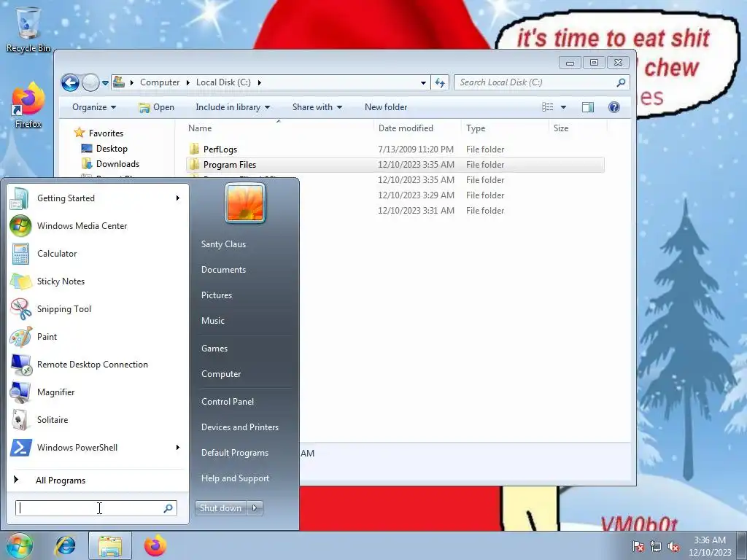Open the Santy Claus user folder
The width and height of the screenshot is (747, 560).
pos(223,244)
